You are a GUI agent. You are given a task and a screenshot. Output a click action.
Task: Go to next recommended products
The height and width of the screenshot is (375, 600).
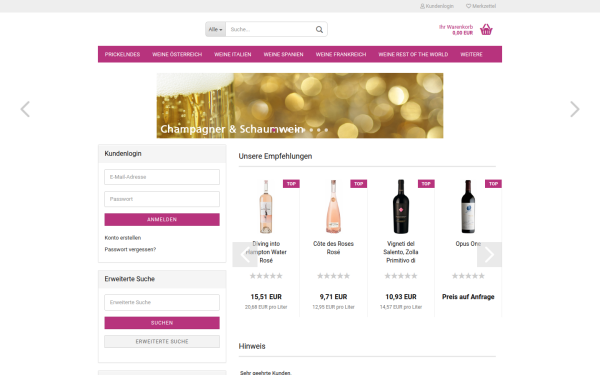coord(489,254)
